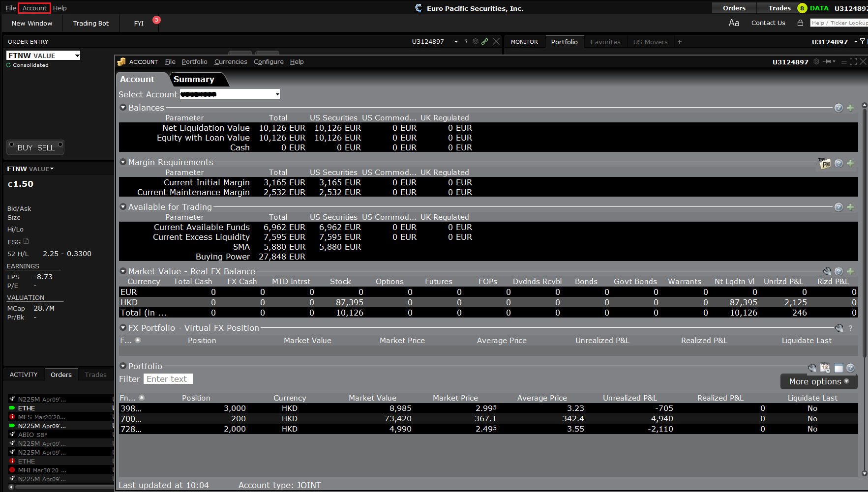Click the wrench icon in FX Portfolio section
Viewport: 868px width, 492px height.
point(839,328)
